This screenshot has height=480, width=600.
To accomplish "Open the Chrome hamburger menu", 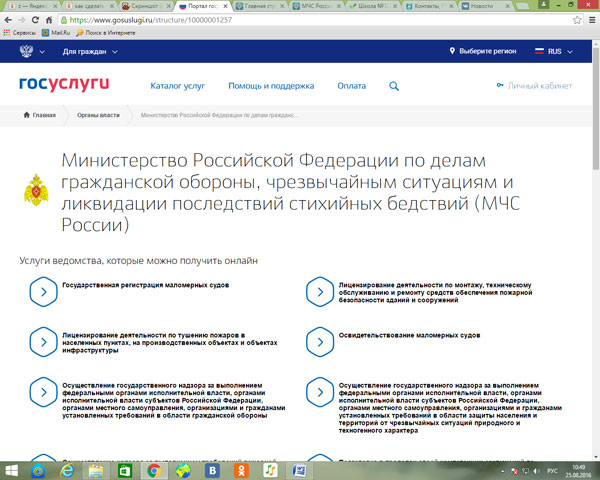I will click(x=592, y=20).
